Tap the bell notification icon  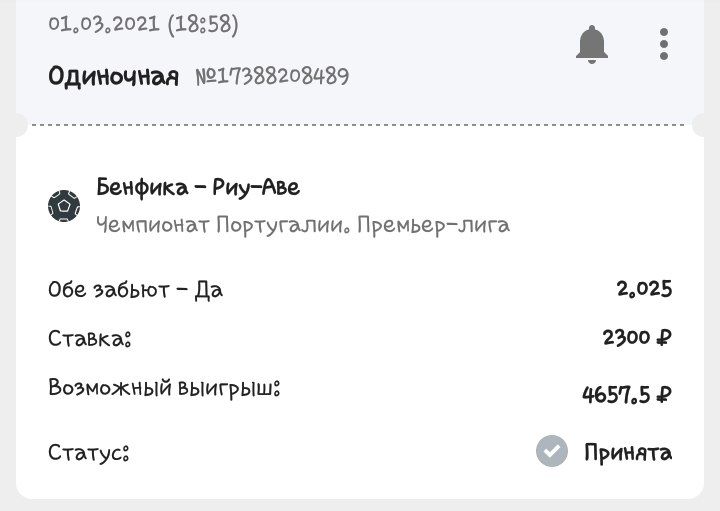(x=592, y=44)
